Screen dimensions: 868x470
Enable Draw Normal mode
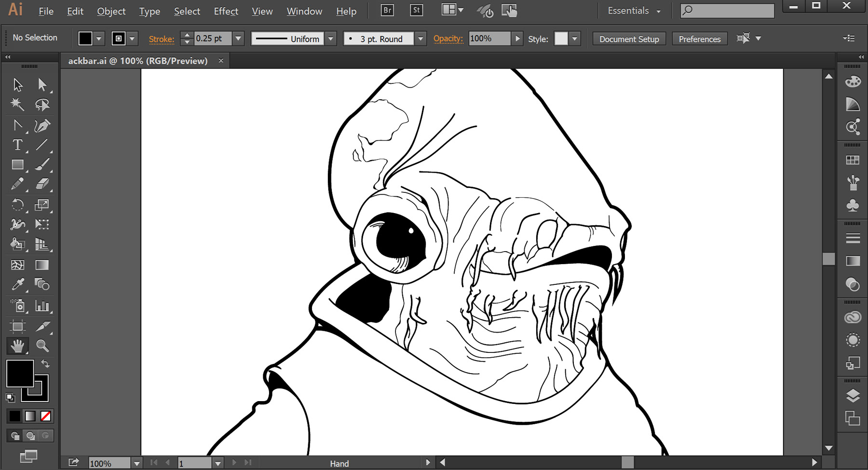point(15,436)
